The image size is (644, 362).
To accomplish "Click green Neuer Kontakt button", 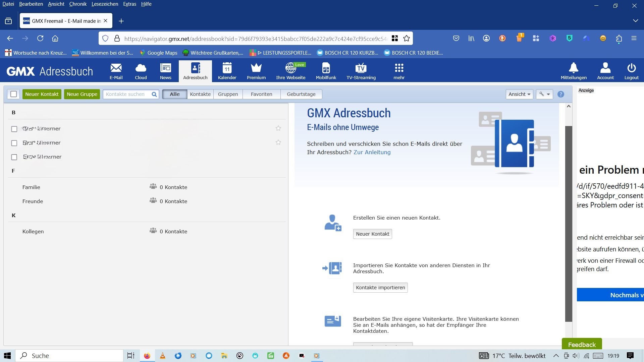I will [x=42, y=94].
